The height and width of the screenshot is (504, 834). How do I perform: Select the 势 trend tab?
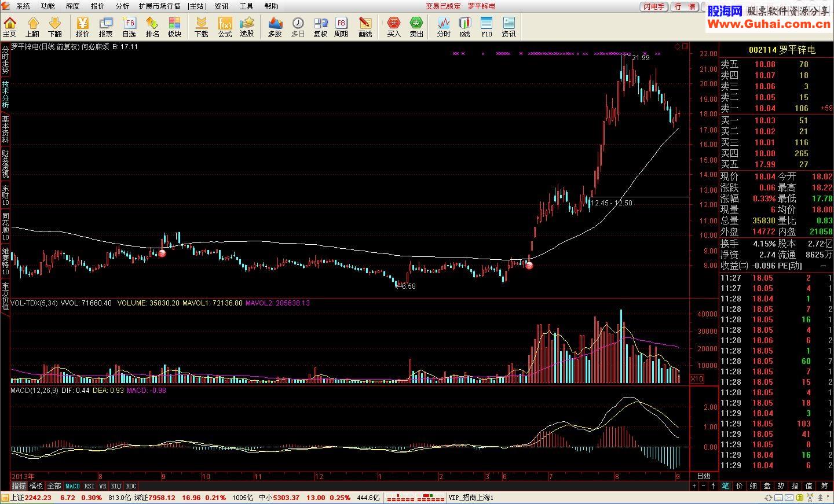pos(781,486)
